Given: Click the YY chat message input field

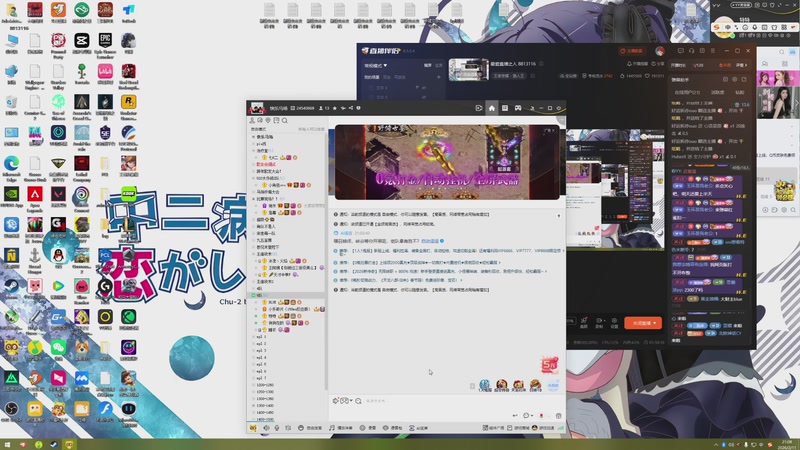Looking at the screenshot, I should pyautogui.click(x=449, y=401).
